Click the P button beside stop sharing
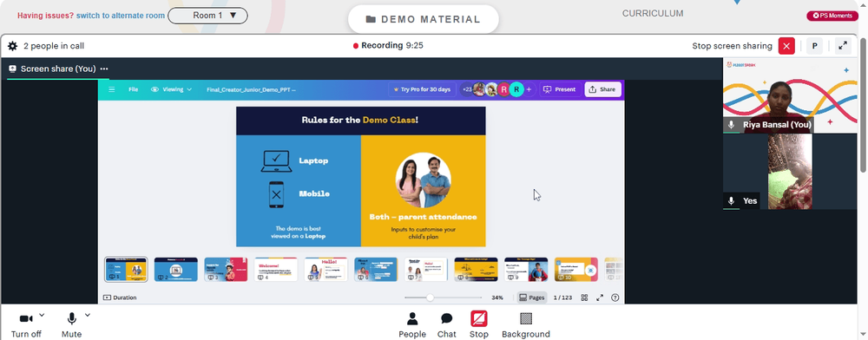Screen dimensions: 868x340 click(x=814, y=46)
